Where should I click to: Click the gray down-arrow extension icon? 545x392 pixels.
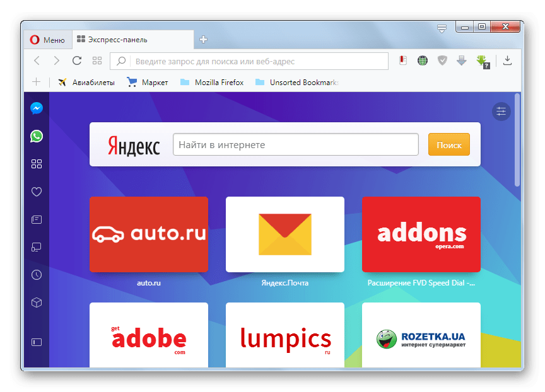pos(462,61)
